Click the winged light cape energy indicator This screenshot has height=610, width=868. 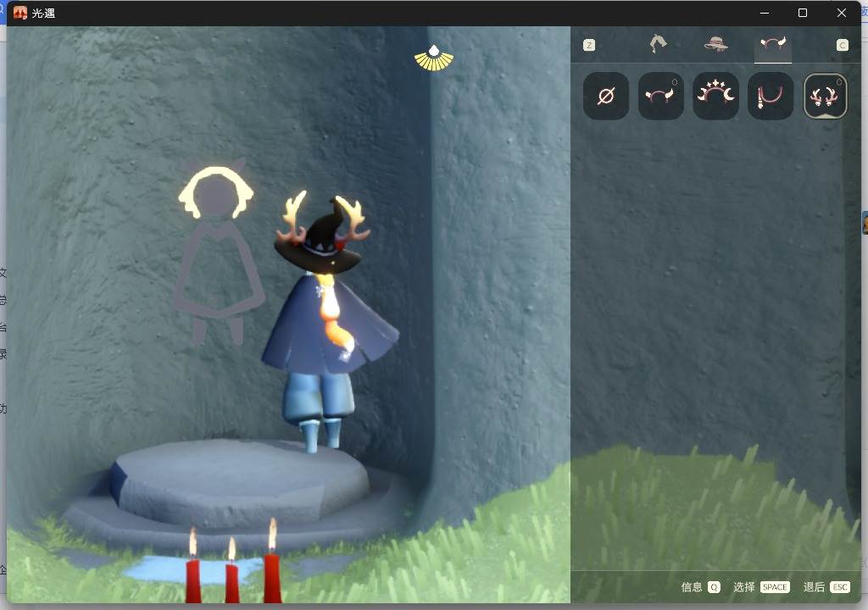click(434, 58)
